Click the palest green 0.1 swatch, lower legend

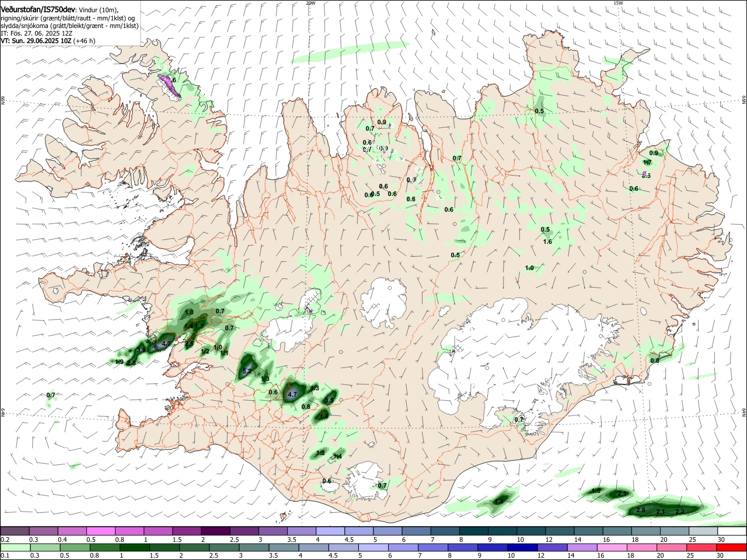click(15, 547)
